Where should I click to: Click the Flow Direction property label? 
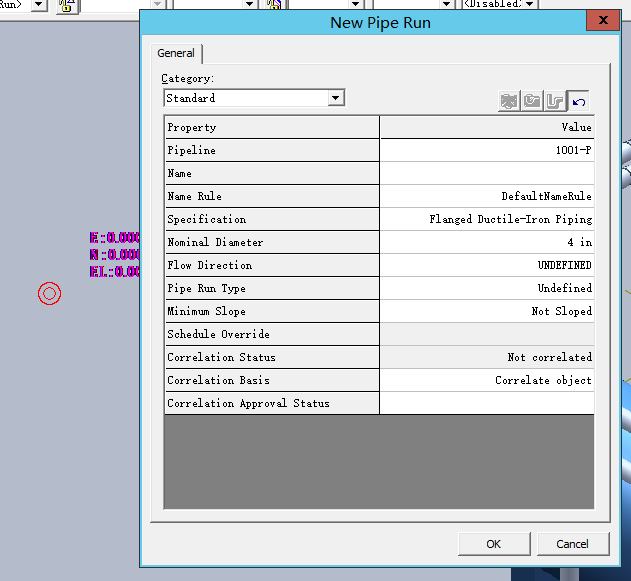(272, 265)
